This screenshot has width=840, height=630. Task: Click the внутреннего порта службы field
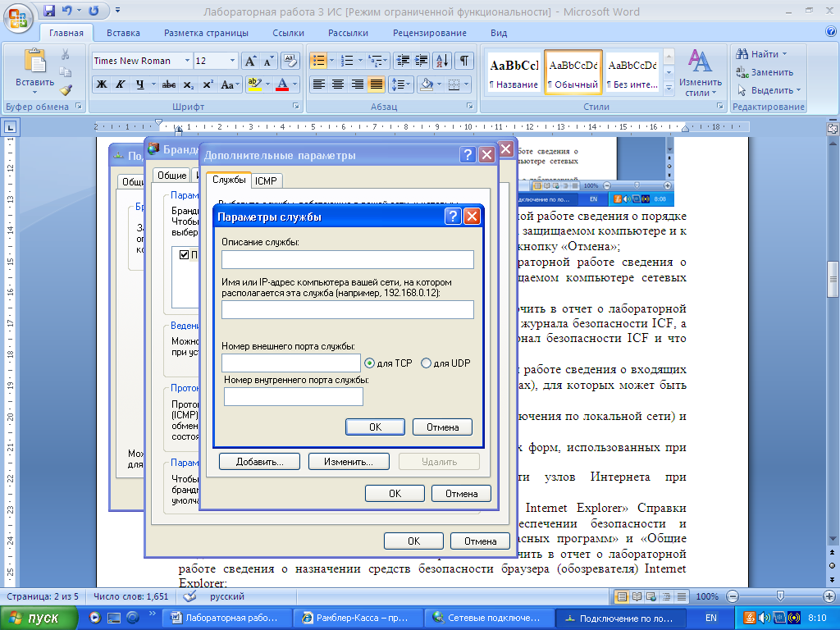pos(294,396)
